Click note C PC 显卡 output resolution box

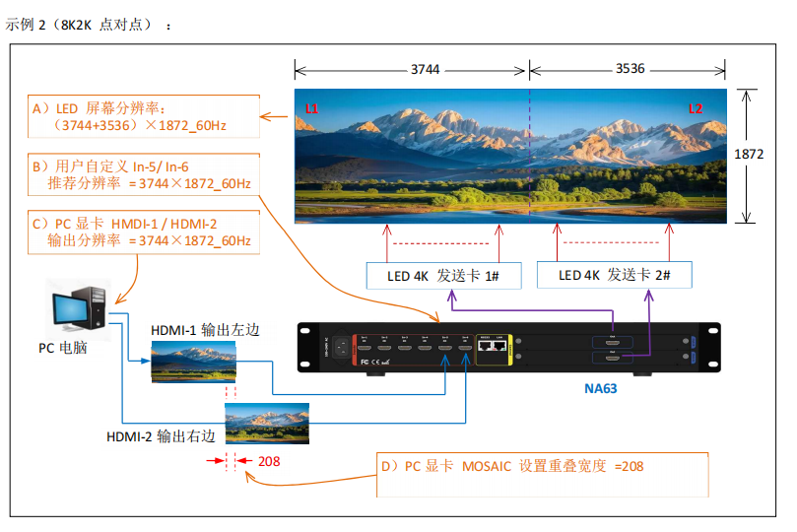(x=144, y=233)
